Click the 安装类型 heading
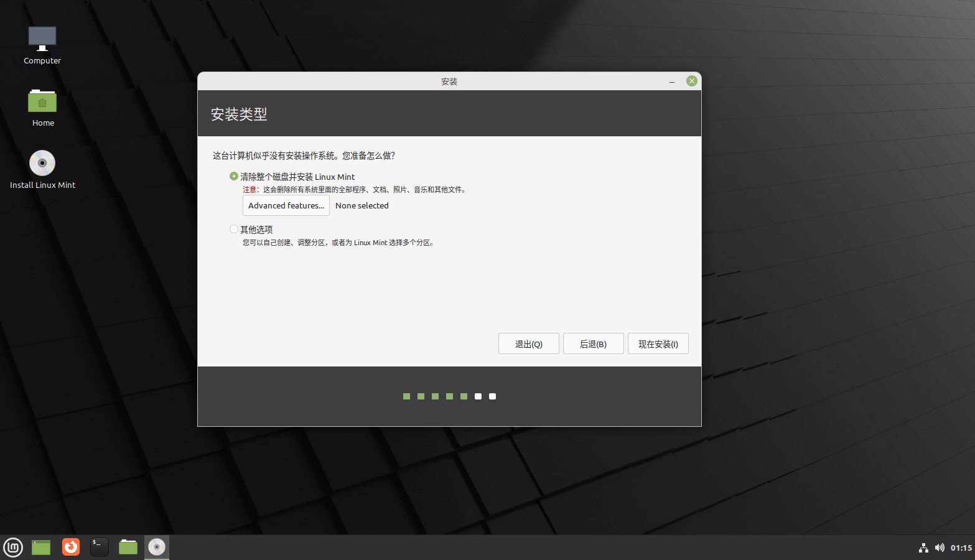The image size is (975, 560). (239, 114)
